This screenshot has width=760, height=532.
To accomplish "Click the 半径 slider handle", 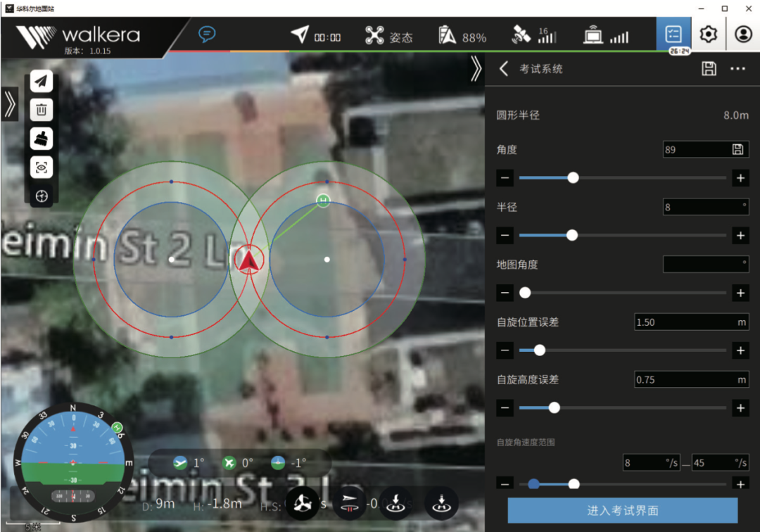I will pos(572,235).
